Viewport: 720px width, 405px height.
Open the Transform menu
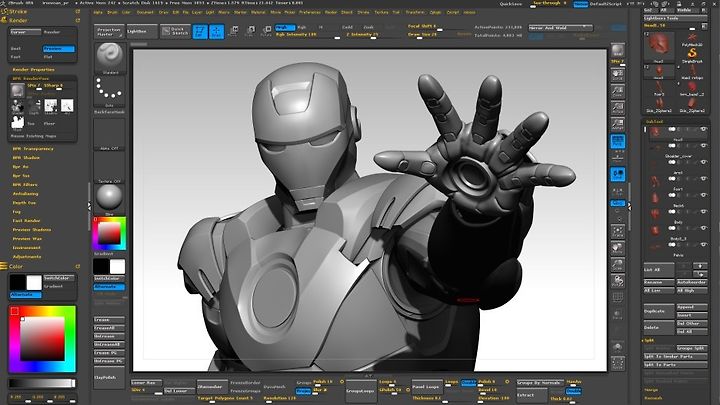(415, 12)
